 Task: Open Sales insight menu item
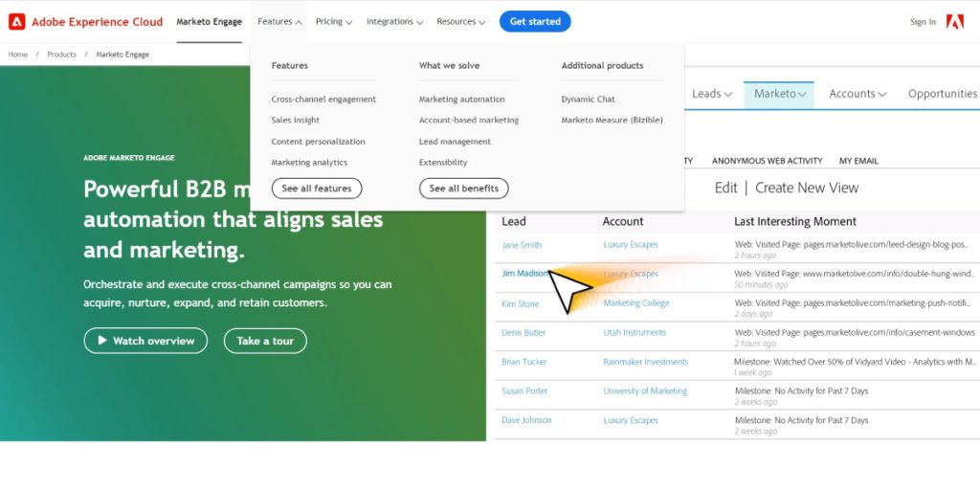pos(295,120)
